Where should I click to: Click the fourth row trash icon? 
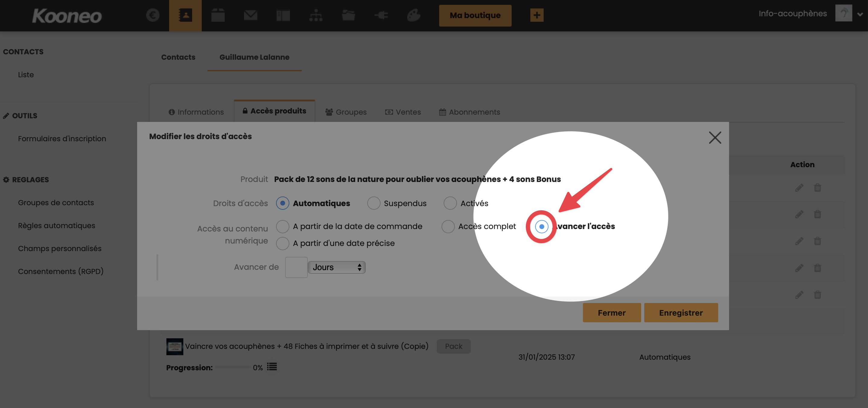[818, 268]
